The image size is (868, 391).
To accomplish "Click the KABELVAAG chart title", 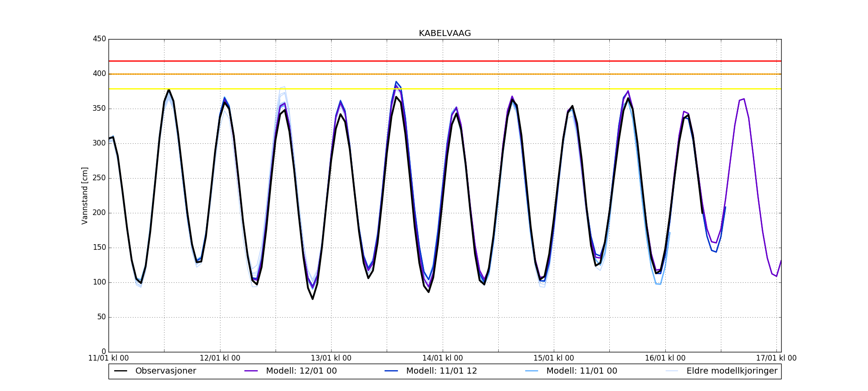I will coord(445,33).
